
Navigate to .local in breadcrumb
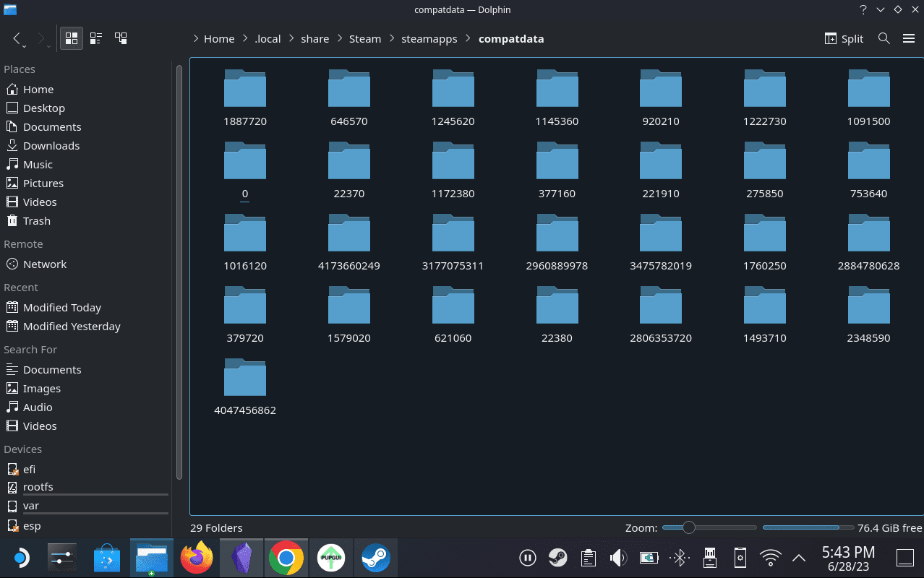268,39
